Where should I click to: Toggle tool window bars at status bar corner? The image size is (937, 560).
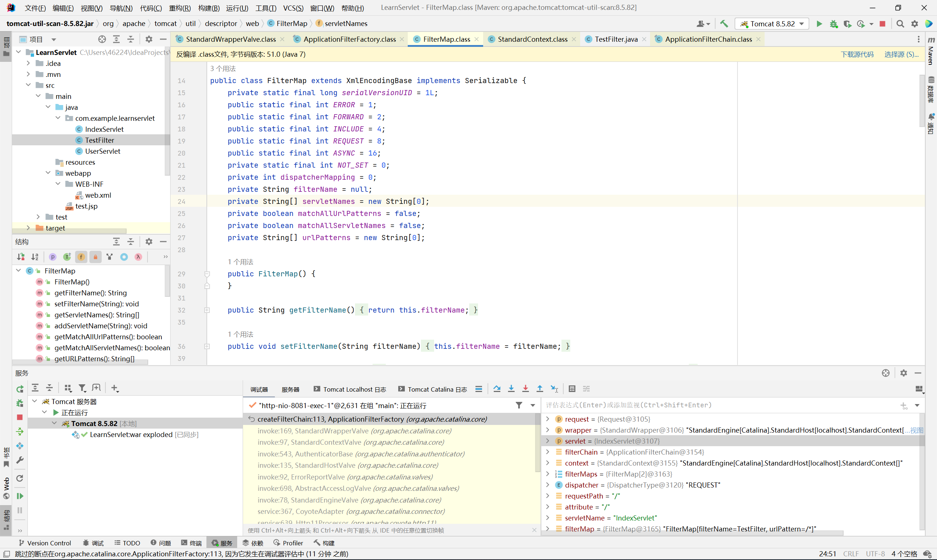7,554
